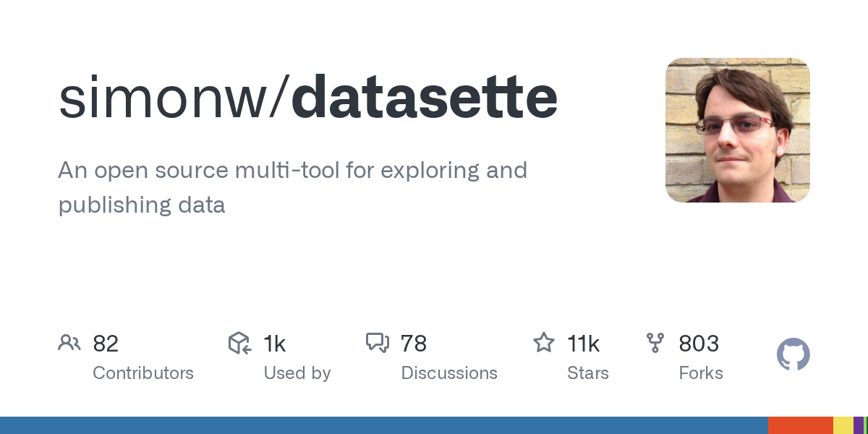Open the simonw/datasette repository title

308,98
